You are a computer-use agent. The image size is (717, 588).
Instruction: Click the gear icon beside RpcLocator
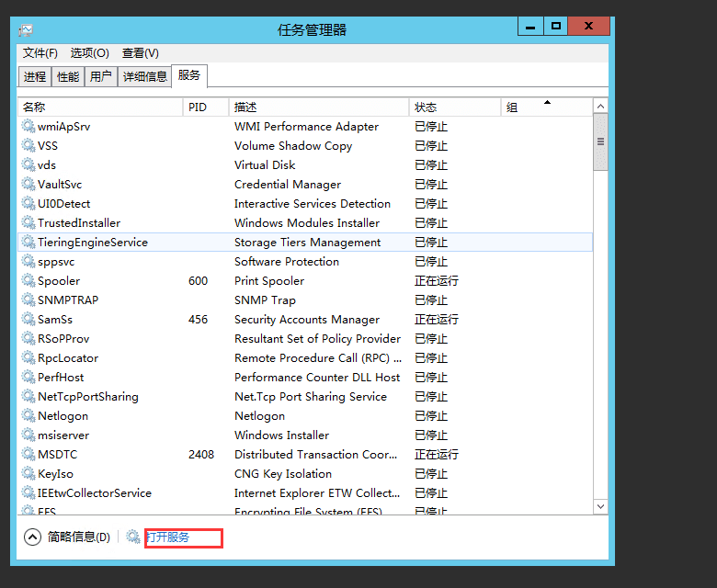click(28, 357)
